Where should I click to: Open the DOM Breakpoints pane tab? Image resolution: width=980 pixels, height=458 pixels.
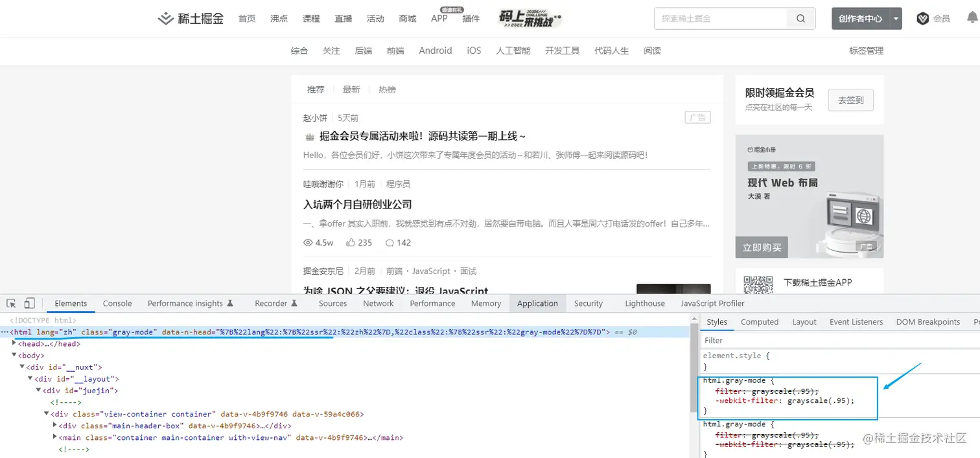tap(928, 322)
